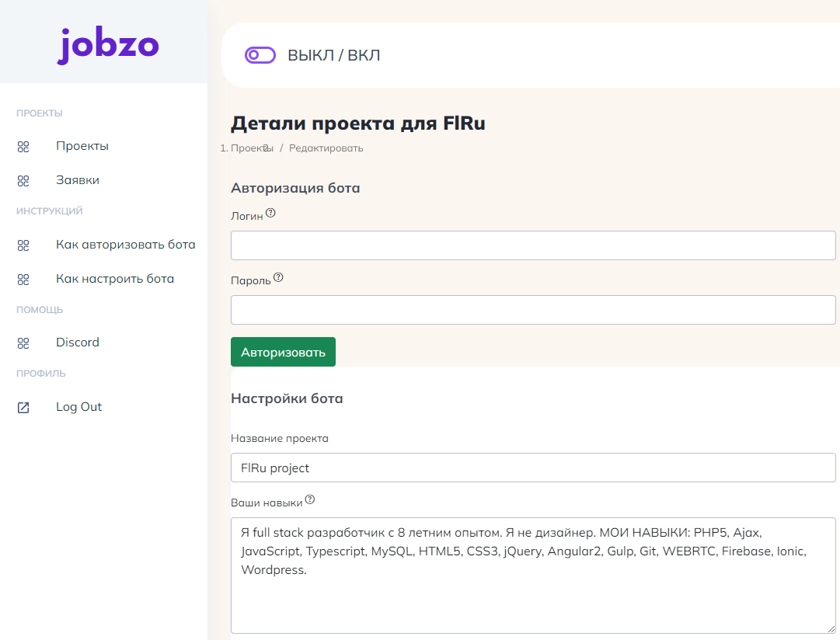Click the Название проекта text field
840x640 pixels.
[533, 468]
